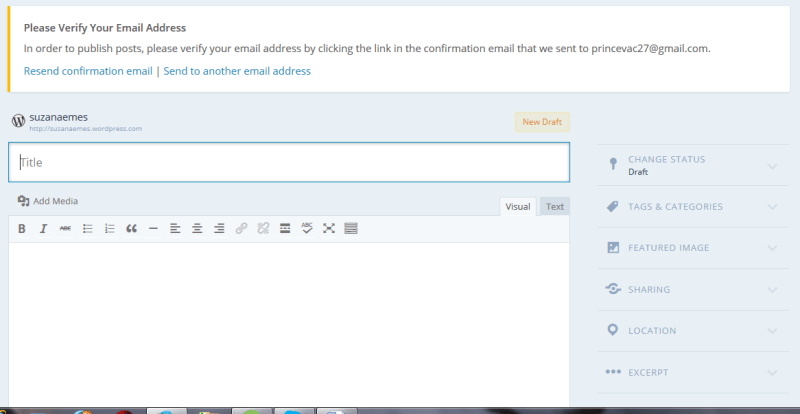Image resolution: width=800 pixels, height=414 pixels.
Task: Insert the Read More tag
Action: coord(285,229)
